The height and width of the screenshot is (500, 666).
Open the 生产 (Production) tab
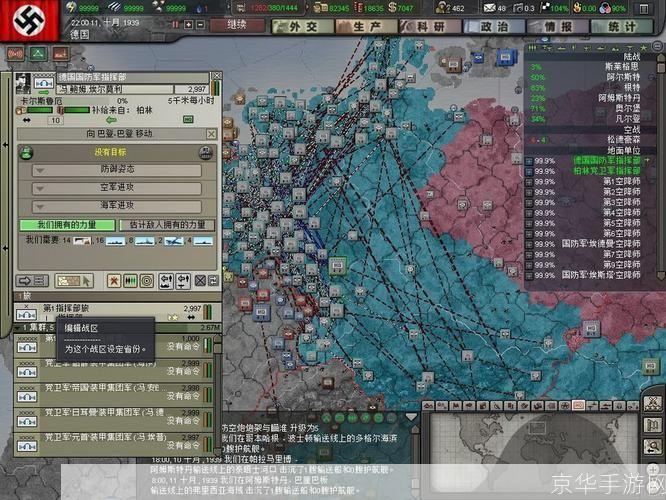(x=366, y=27)
